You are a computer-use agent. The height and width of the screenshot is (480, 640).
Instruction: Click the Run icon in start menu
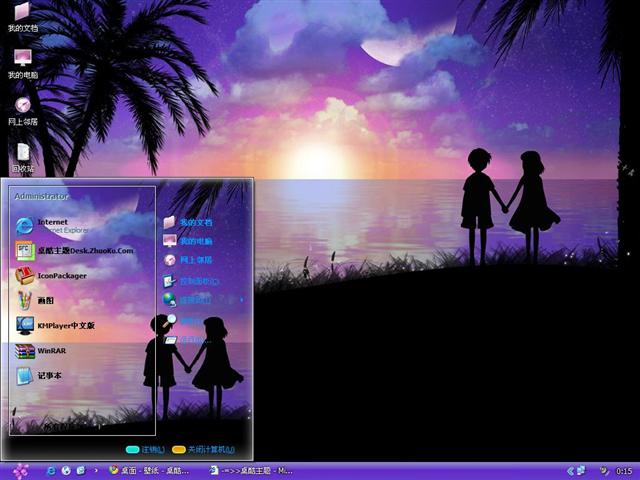170,340
